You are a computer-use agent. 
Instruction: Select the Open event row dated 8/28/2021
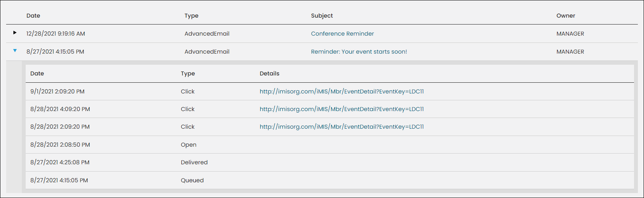[330, 145]
